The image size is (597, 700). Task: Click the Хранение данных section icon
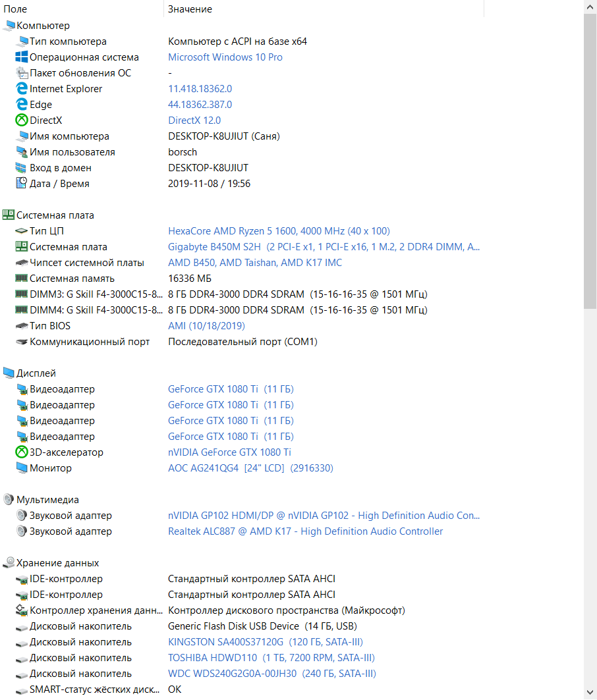(x=9, y=562)
